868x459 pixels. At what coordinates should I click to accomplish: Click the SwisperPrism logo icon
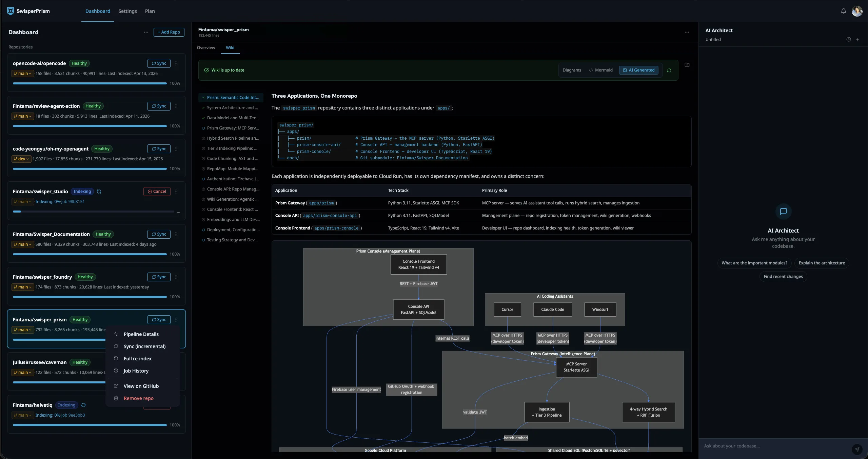11,11
